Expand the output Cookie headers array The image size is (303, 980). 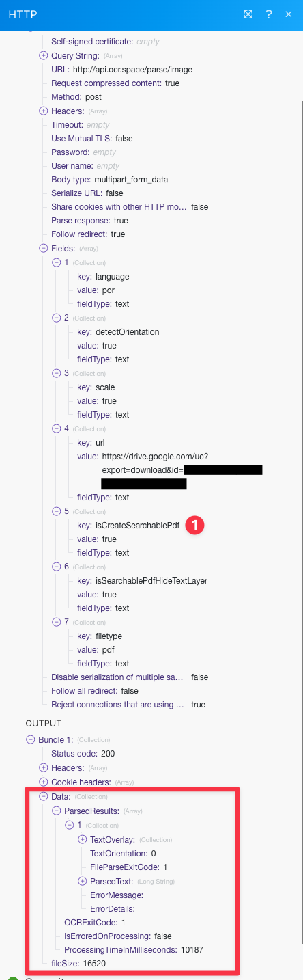coord(44,782)
